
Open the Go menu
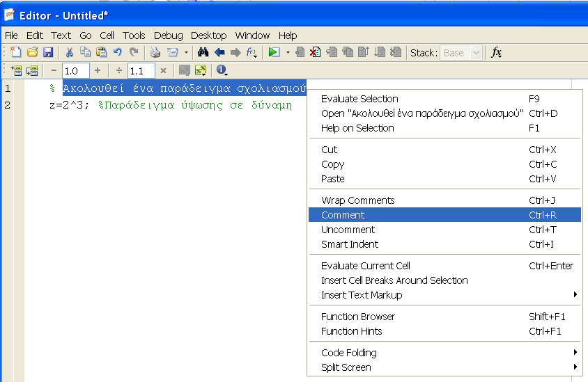pos(86,35)
